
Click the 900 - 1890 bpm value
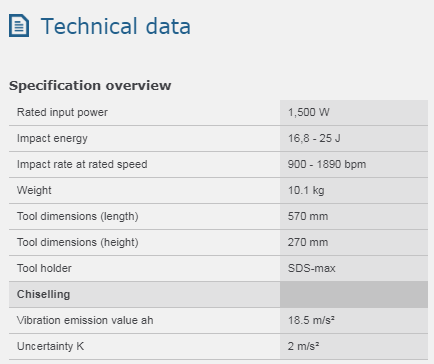(x=327, y=164)
